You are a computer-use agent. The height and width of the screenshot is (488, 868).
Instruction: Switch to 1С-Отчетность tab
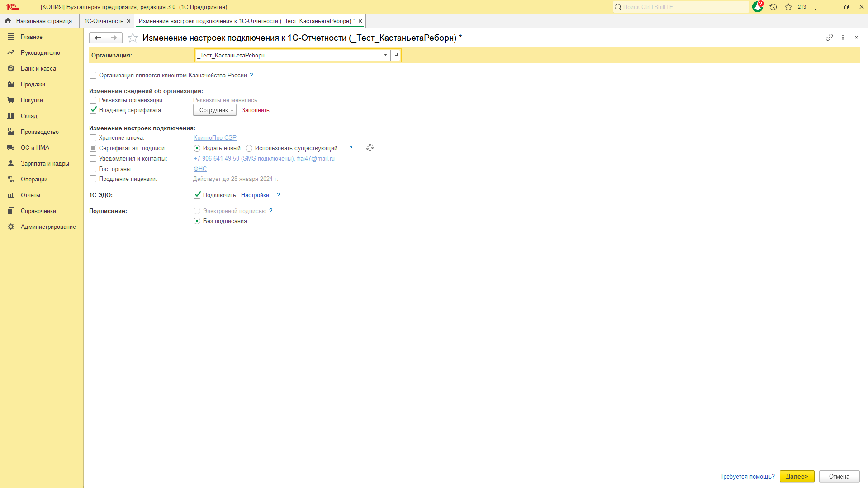click(104, 21)
